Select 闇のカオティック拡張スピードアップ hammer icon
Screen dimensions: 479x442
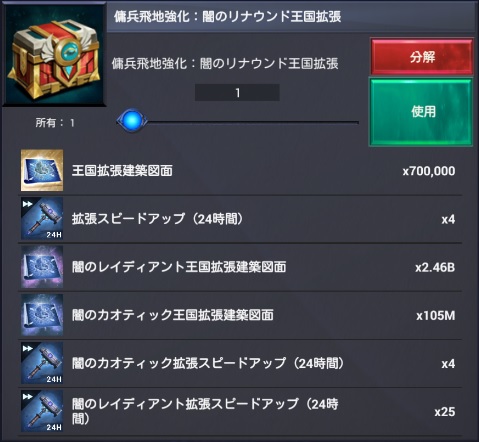42,363
